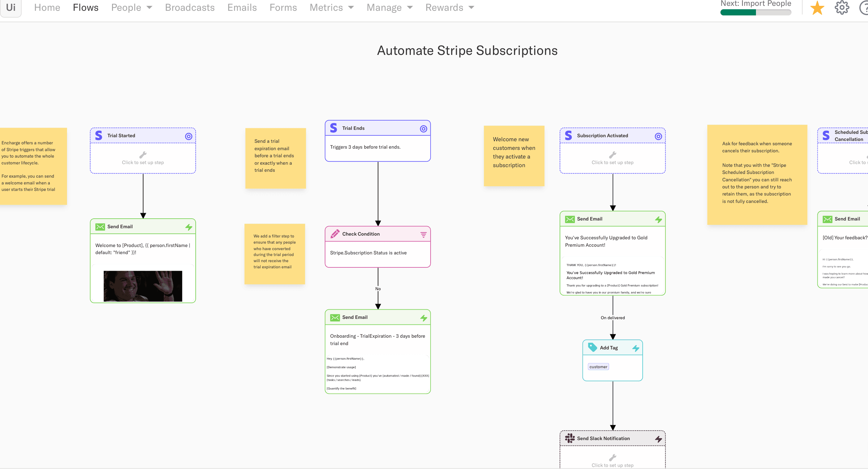Open the Flows tab
Viewport: 868px width, 470px height.
(86, 7)
